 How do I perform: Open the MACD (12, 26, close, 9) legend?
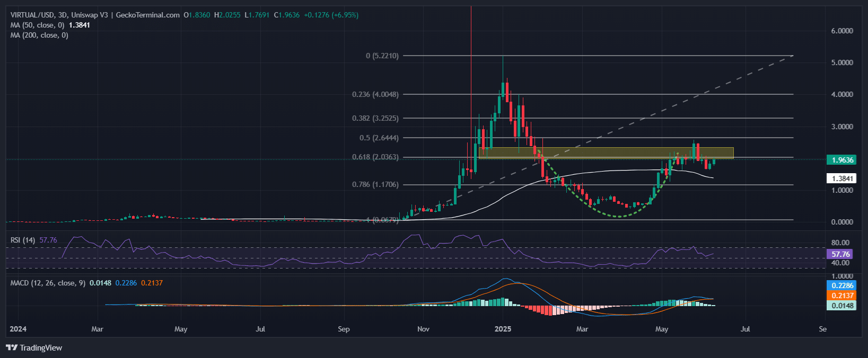click(x=48, y=283)
